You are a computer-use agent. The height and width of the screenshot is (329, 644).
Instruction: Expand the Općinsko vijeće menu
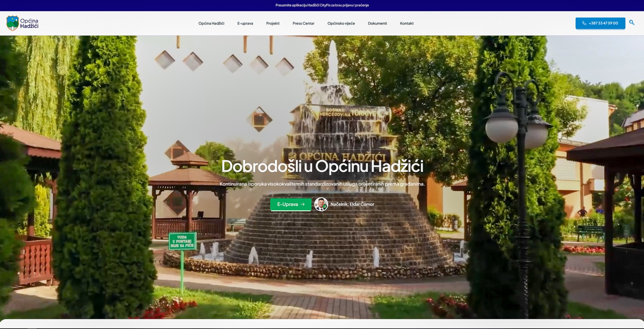tap(341, 23)
